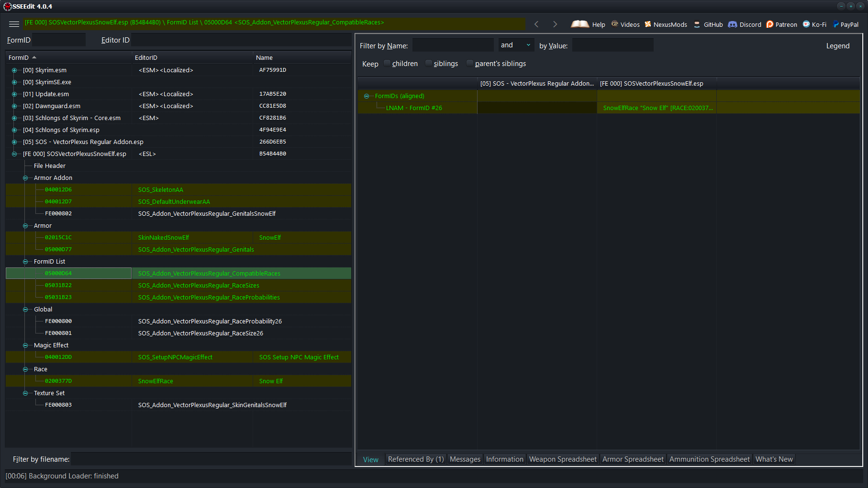The height and width of the screenshot is (488, 868).
Task: Open the Discord link icon
Action: [x=733, y=24]
